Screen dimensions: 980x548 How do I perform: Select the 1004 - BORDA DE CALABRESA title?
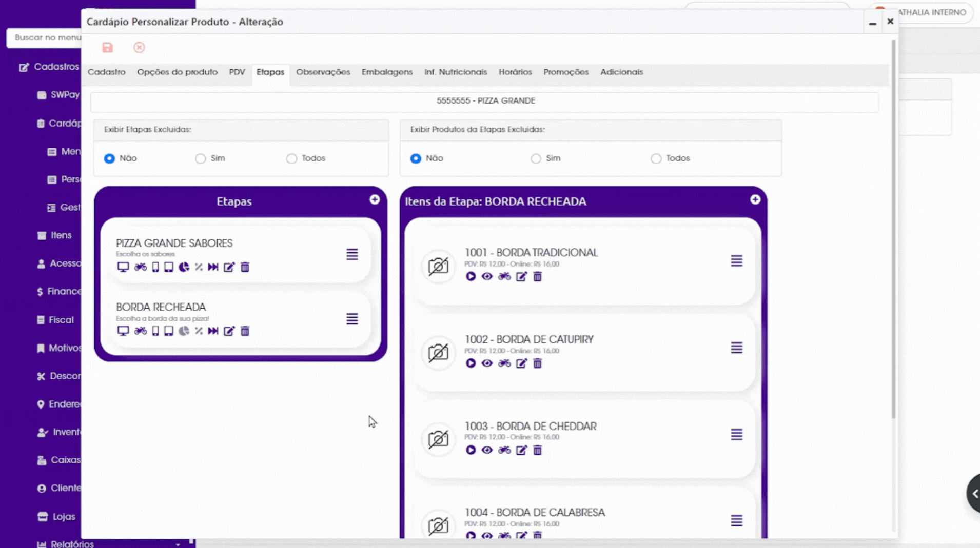pyautogui.click(x=535, y=513)
